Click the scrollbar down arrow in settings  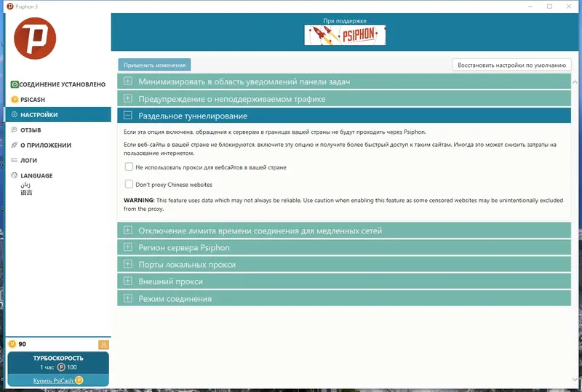(x=575, y=380)
